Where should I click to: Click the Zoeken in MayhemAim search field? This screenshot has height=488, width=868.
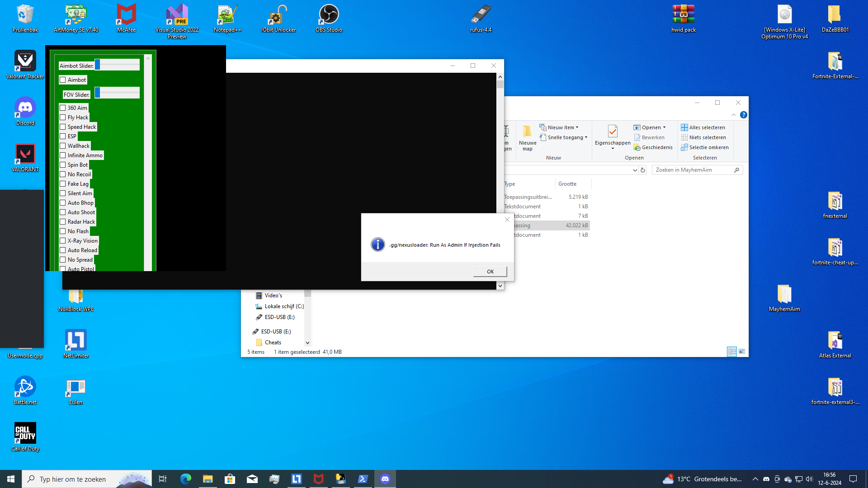point(692,170)
